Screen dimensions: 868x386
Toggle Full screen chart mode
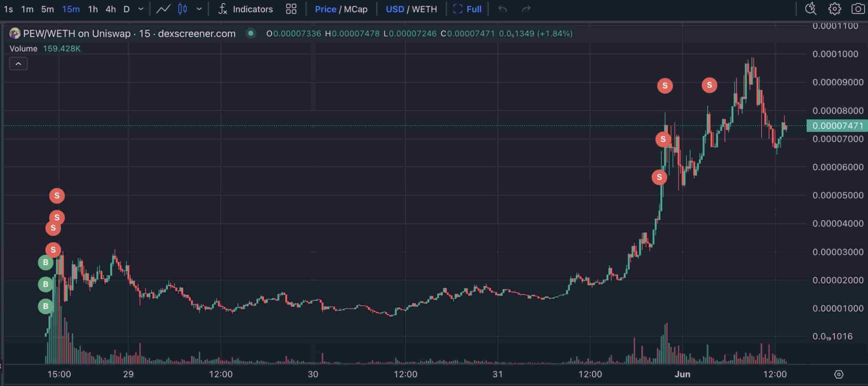467,9
